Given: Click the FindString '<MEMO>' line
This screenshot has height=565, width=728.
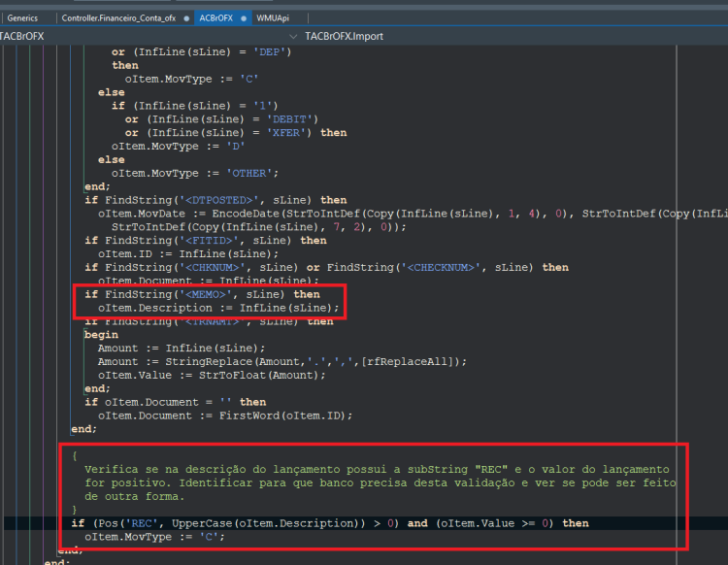Looking at the screenshot, I should 202,294.
